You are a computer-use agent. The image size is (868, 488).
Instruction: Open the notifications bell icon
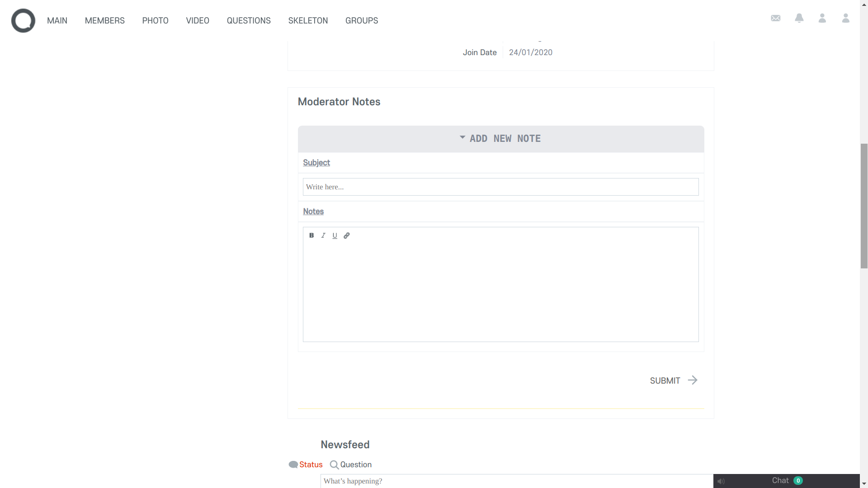(x=799, y=18)
